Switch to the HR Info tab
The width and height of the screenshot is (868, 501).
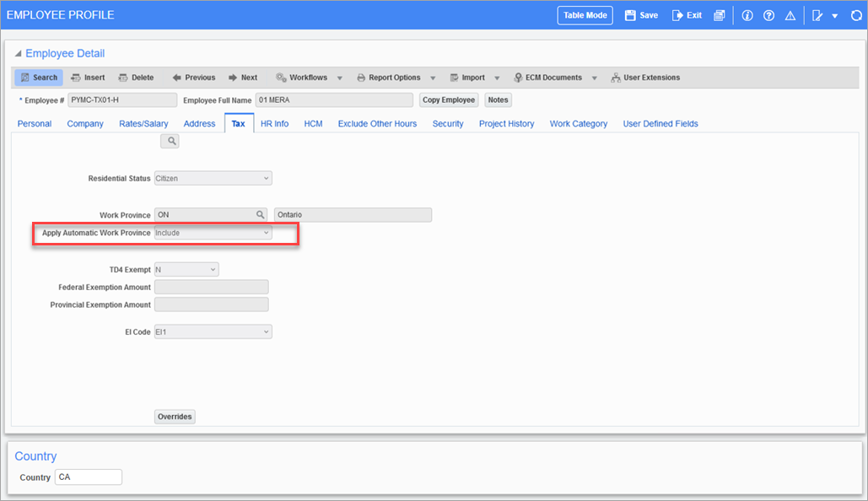[274, 124]
